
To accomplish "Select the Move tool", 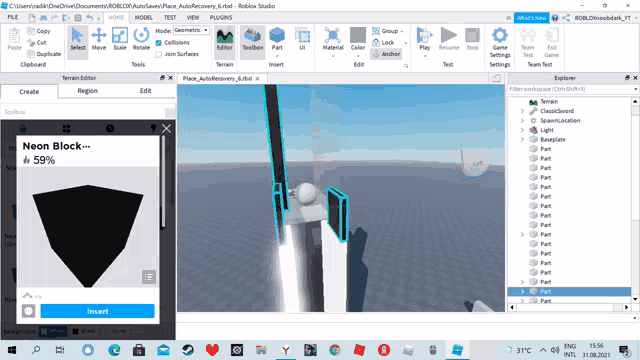I will [x=99, y=39].
